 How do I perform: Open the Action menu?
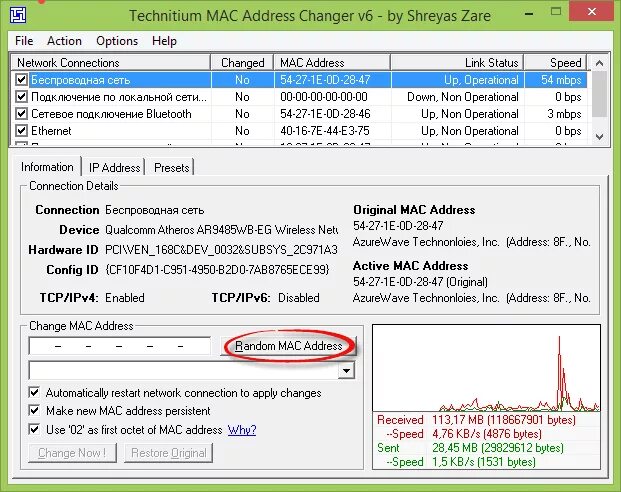64,41
